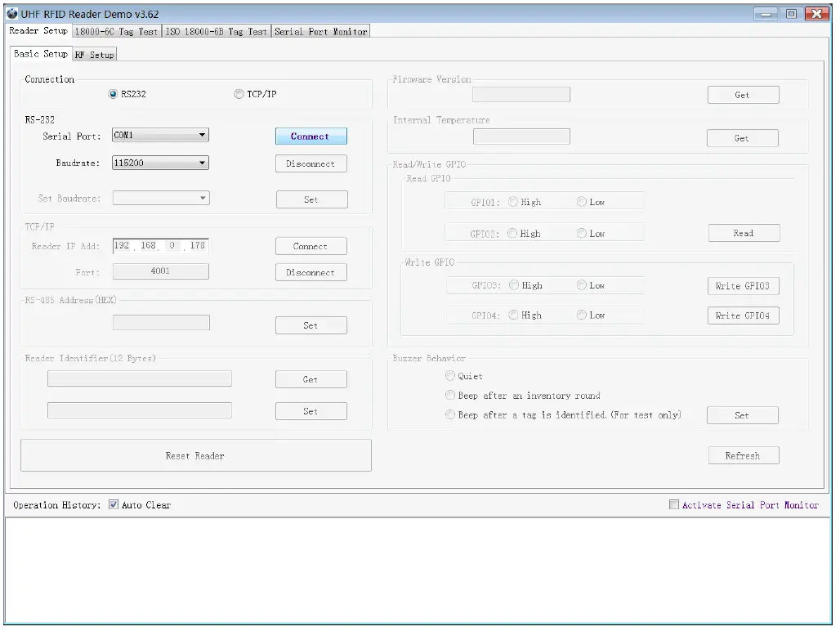Click the Refresh button

(x=743, y=455)
